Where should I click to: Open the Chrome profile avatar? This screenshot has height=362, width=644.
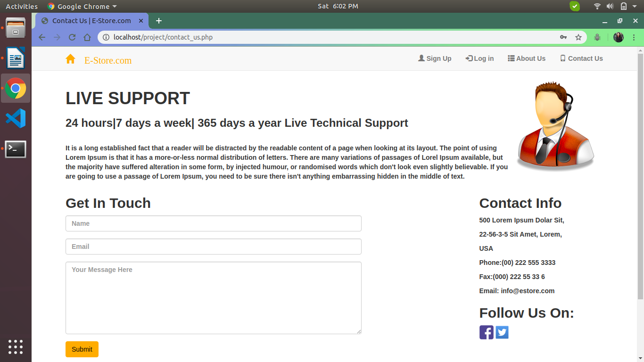(x=618, y=37)
